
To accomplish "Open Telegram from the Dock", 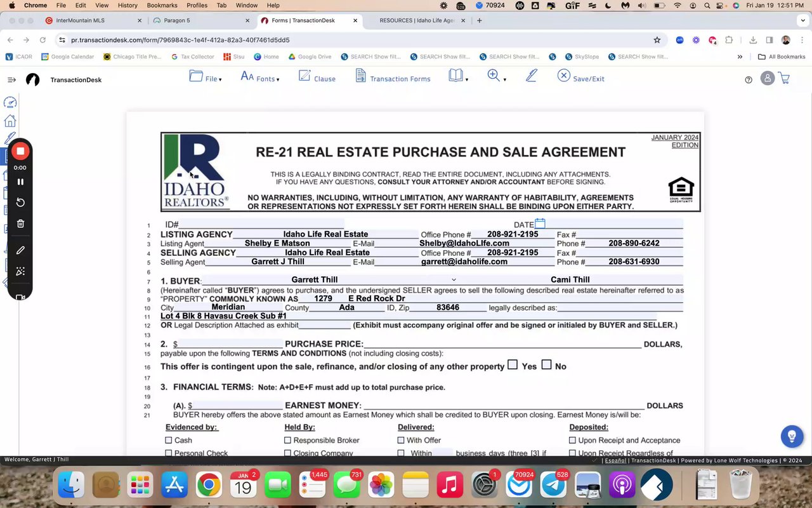I will pyautogui.click(x=553, y=486).
